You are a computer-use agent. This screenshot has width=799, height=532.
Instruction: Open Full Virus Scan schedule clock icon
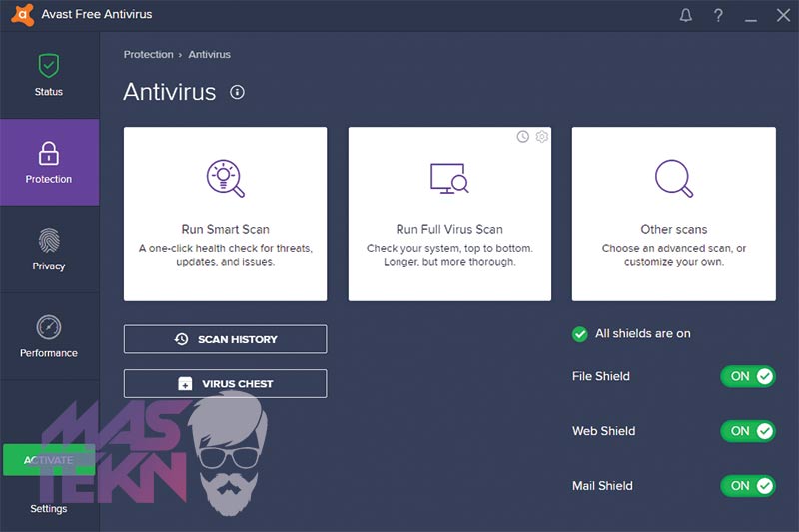[x=522, y=137]
